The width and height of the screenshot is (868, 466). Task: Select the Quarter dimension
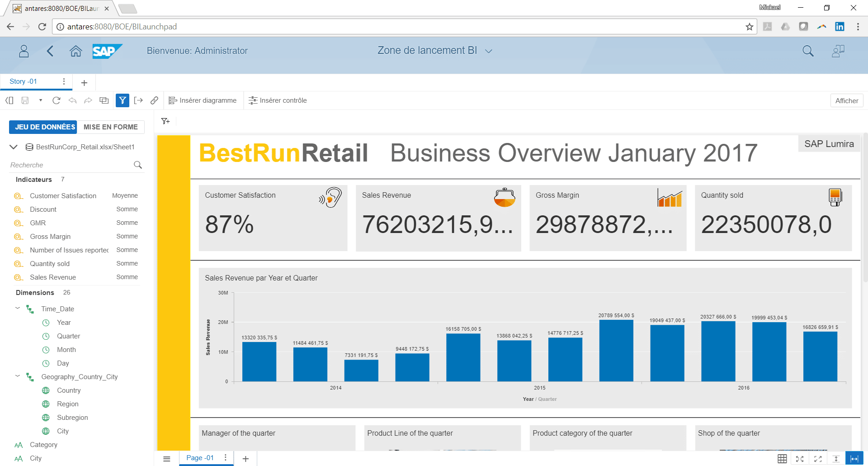pos(68,336)
